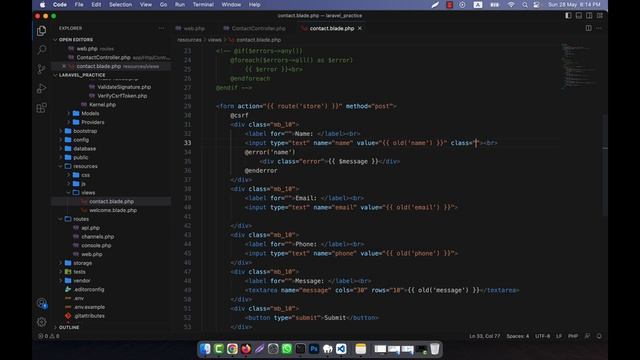Toggle the bottom panel visibility
640x360 pixels.
579,16
